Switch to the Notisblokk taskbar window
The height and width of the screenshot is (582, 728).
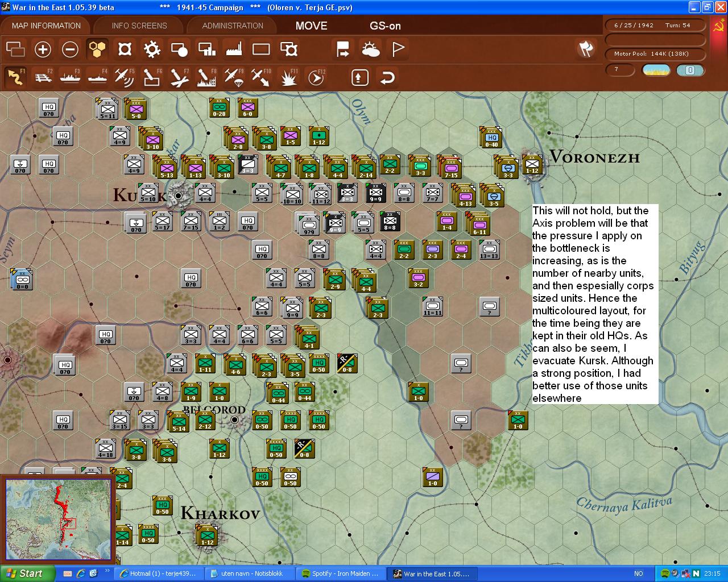click(x=249, y=573)
